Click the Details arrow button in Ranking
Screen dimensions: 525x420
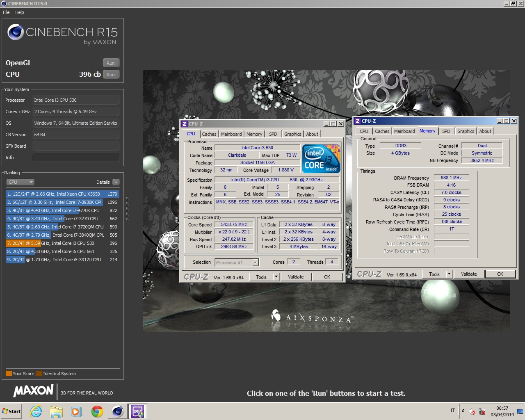(116, 182)
